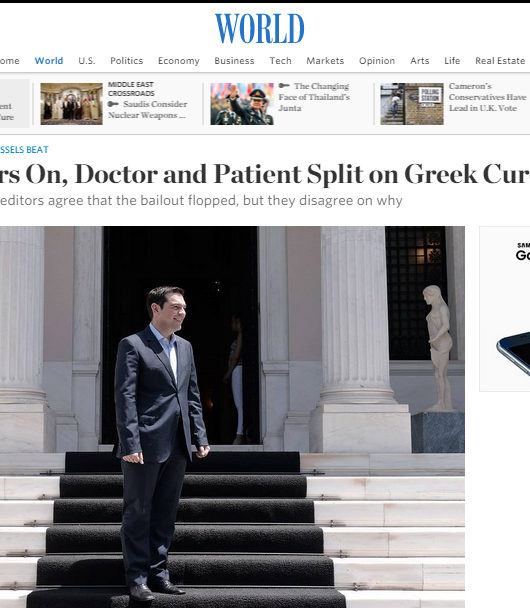The width and height of the screenshot is (530, 608).
Task: Click the key icon beside Thailand's Junta headline
Action: 284,86
